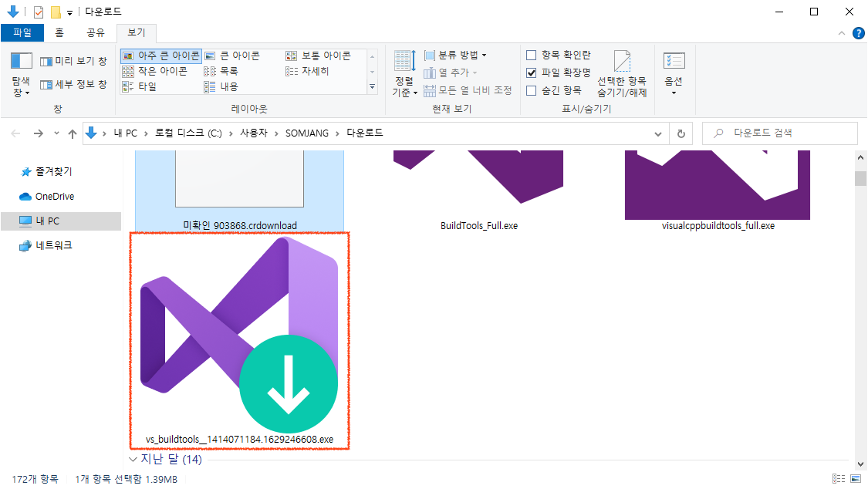Select the Extra large icons layout
The image size is (868, 489).
(x=161, y=56)
